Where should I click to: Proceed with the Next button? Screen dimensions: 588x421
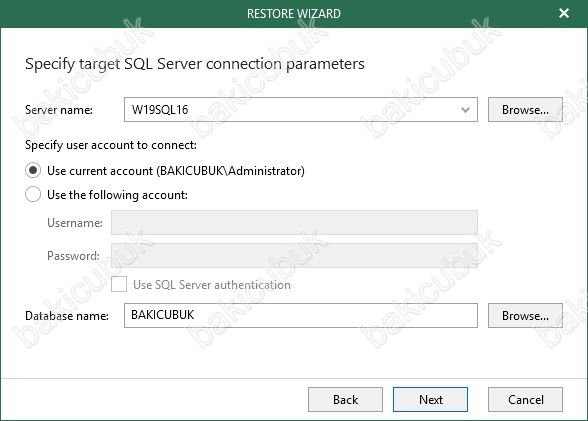(x=430, y=400)
